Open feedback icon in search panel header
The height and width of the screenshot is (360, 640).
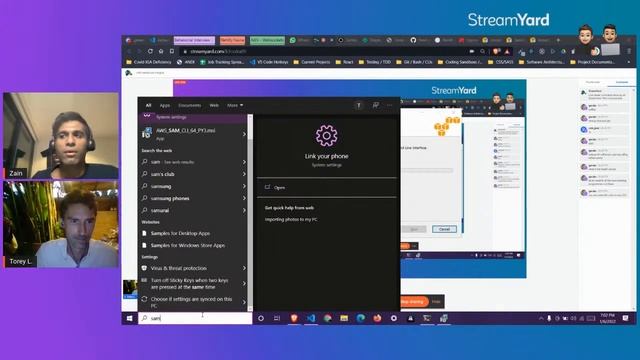point(376,105)
